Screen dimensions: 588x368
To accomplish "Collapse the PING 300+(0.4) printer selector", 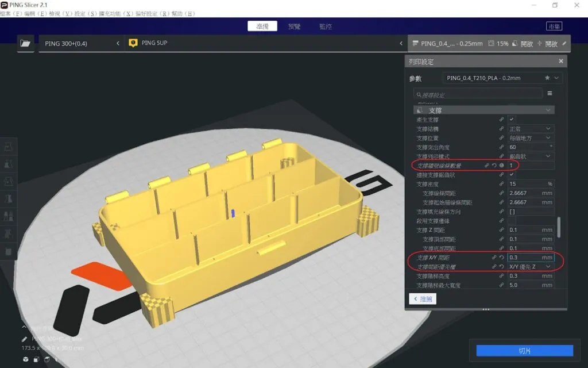I will pos(118,43).
